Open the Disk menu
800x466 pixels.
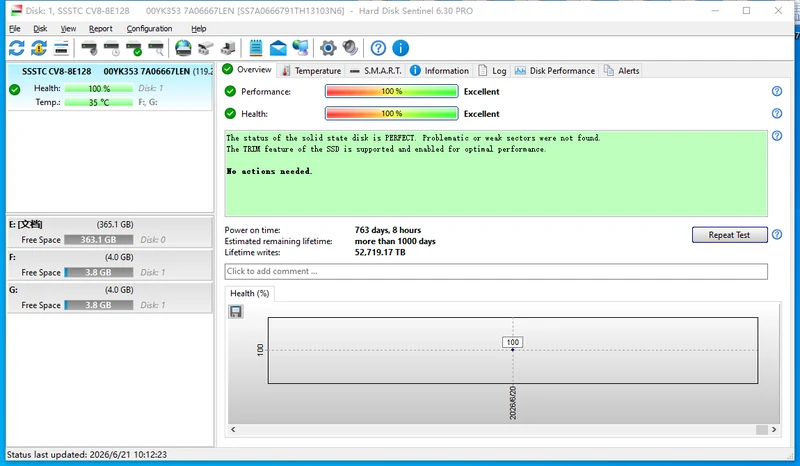[x=40, y=29]
